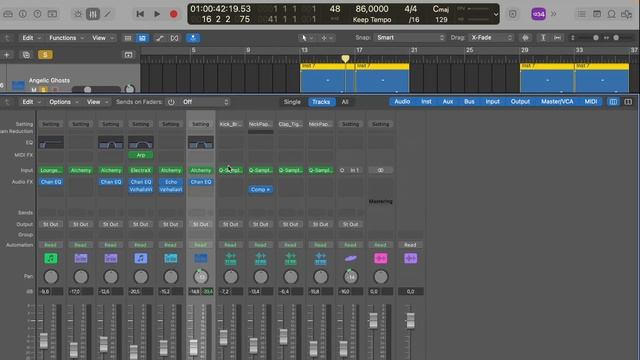Open the Note Pads icon

click(597, 14)
